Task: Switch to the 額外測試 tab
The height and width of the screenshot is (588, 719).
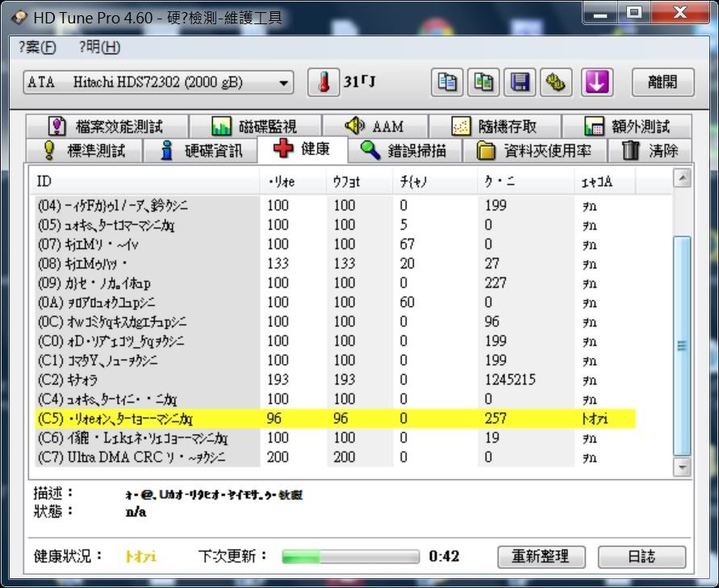Action: pos(627,126)
